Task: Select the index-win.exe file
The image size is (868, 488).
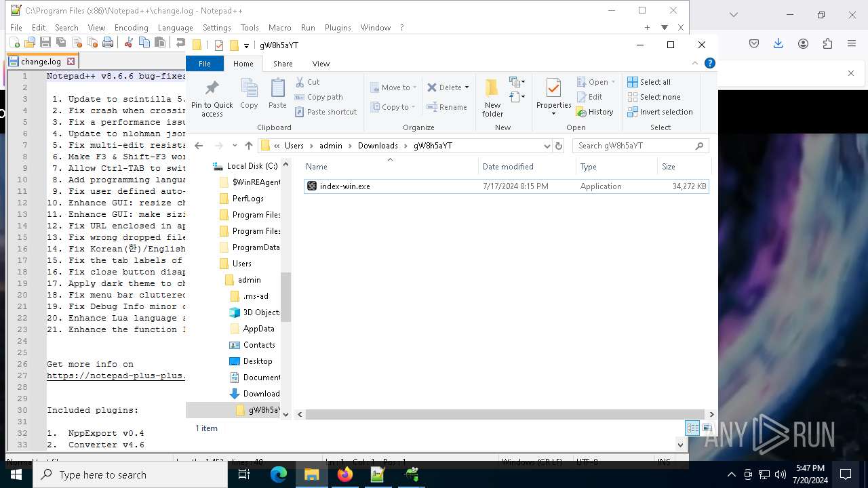Action: click(506, 186)
